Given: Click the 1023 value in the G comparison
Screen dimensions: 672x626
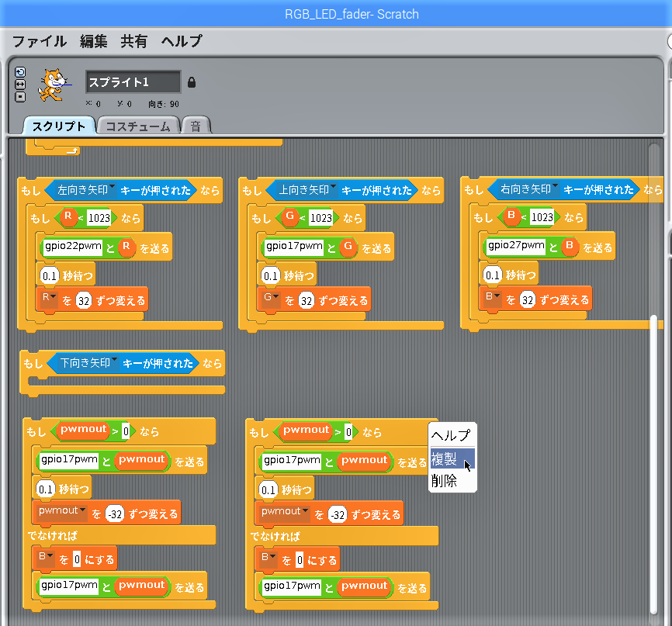Looking at the screenshot, I should 320,218.
